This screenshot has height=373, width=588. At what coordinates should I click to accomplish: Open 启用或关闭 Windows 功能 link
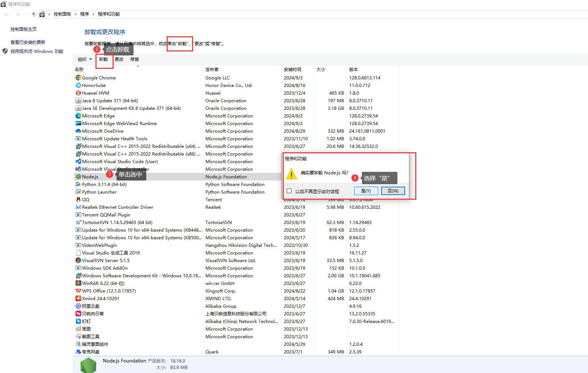(x=37, y=51)
